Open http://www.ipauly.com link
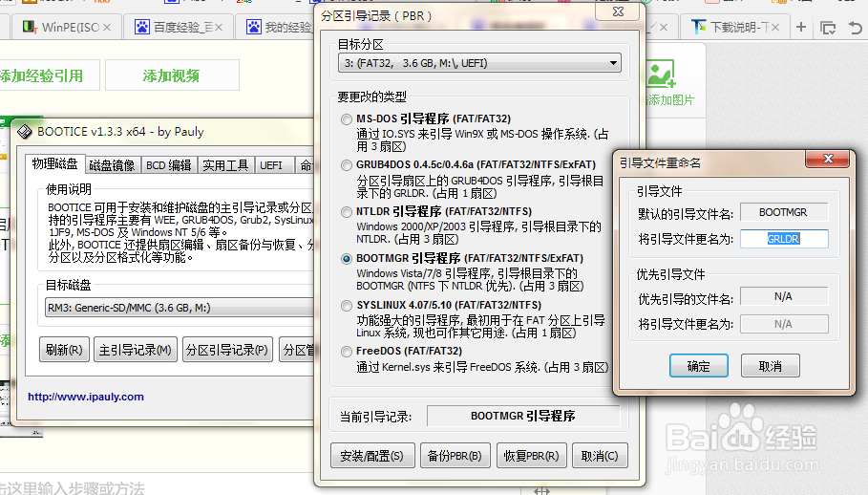The image size is (868, 495). click(x=86, y=397)
